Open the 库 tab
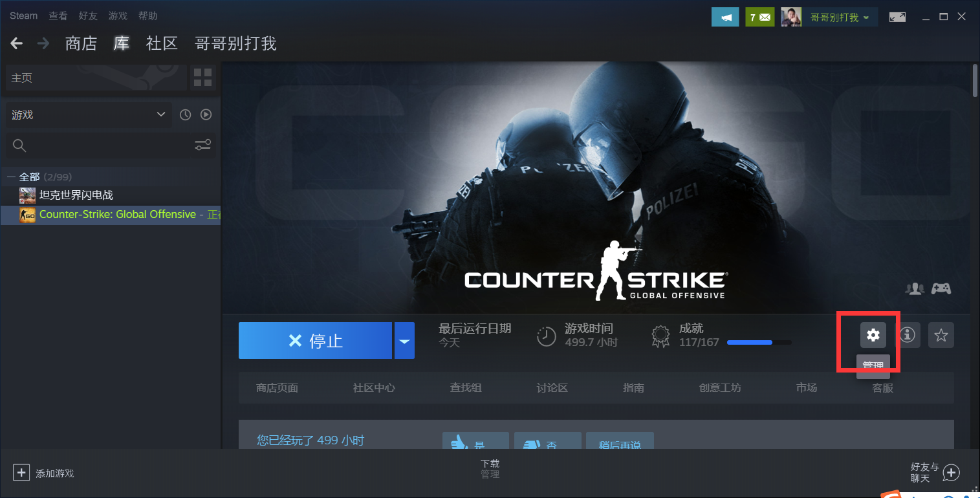Image resolution: width=980 pixels, height=498 pixels. [122, 43]
